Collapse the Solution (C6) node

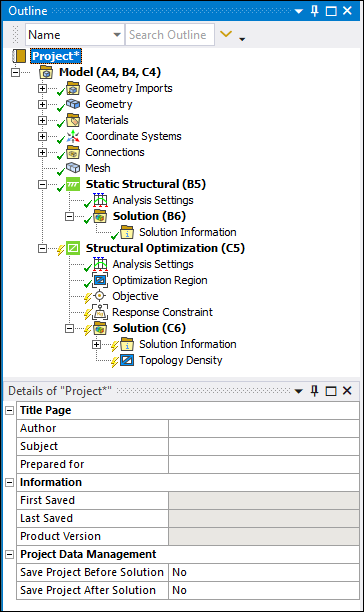coord(69,328)
